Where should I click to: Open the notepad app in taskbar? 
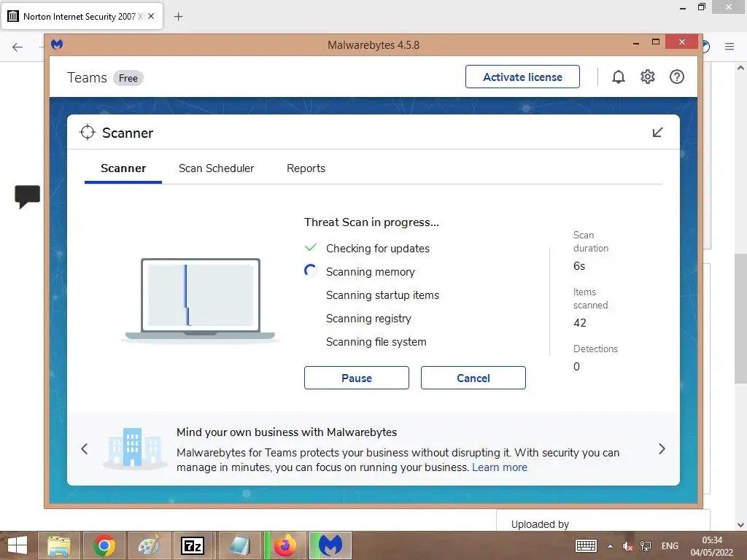pos(239,545)
